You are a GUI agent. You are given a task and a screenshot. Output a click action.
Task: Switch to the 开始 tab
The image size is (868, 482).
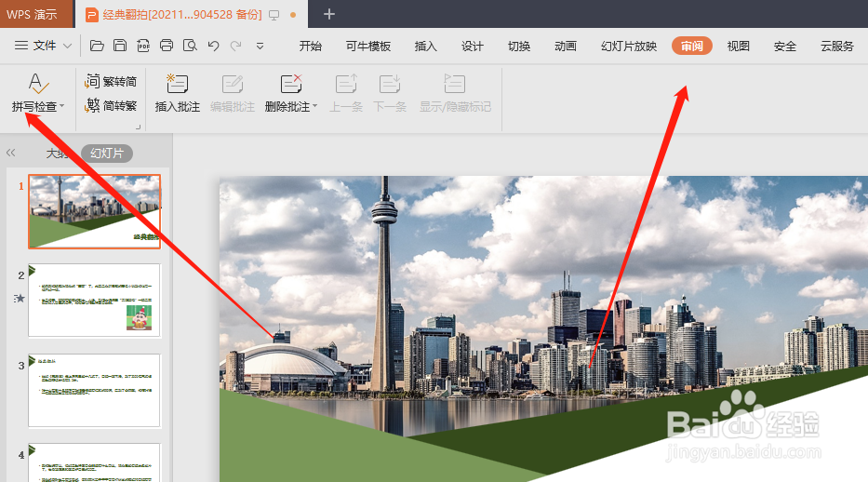click(x=311, y=46)
